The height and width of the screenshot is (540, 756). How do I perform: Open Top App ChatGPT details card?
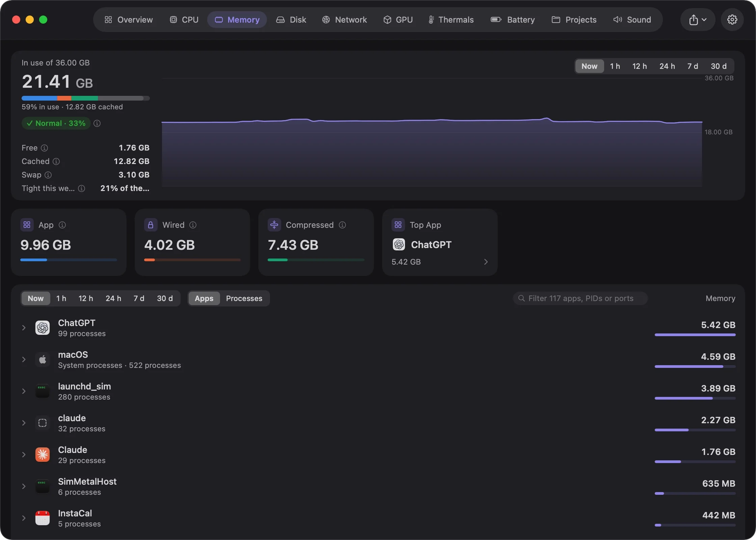click(440, 242)
